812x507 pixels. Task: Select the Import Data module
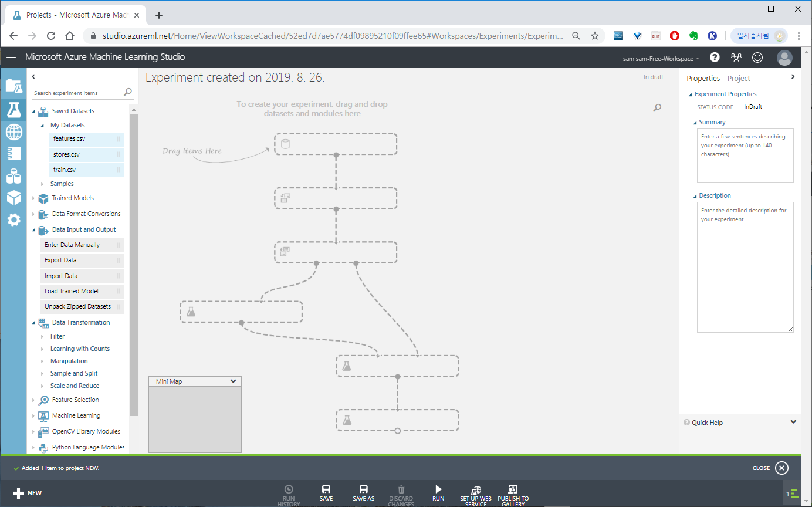pyautogui.click(x=83, y=276)
